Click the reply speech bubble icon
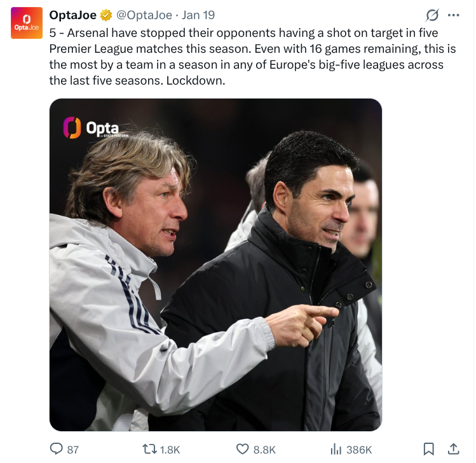 coord(57,449)
